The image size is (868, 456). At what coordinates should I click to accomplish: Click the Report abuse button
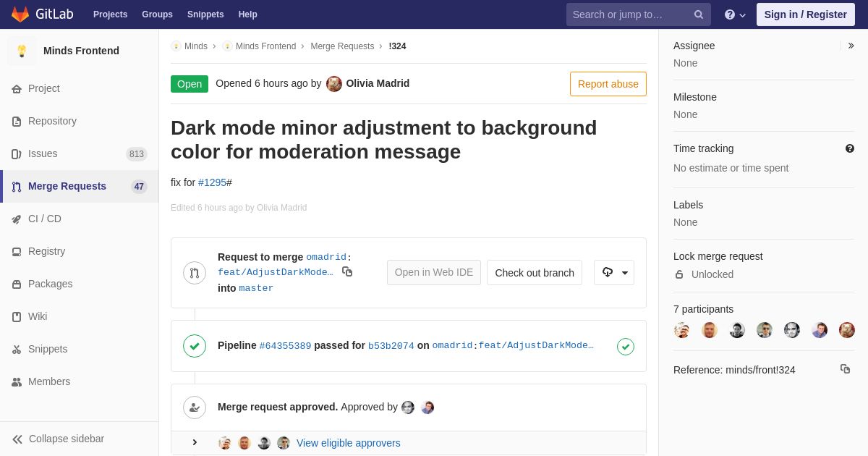608,84
